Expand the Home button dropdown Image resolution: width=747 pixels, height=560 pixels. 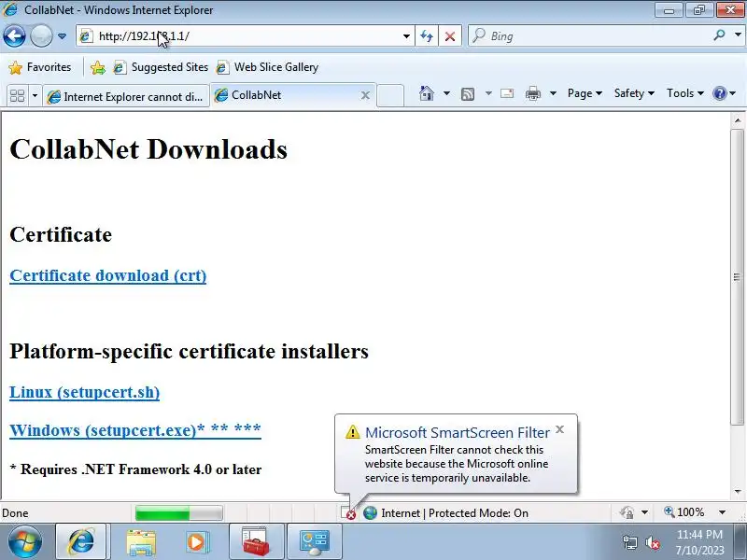[446, 93]
